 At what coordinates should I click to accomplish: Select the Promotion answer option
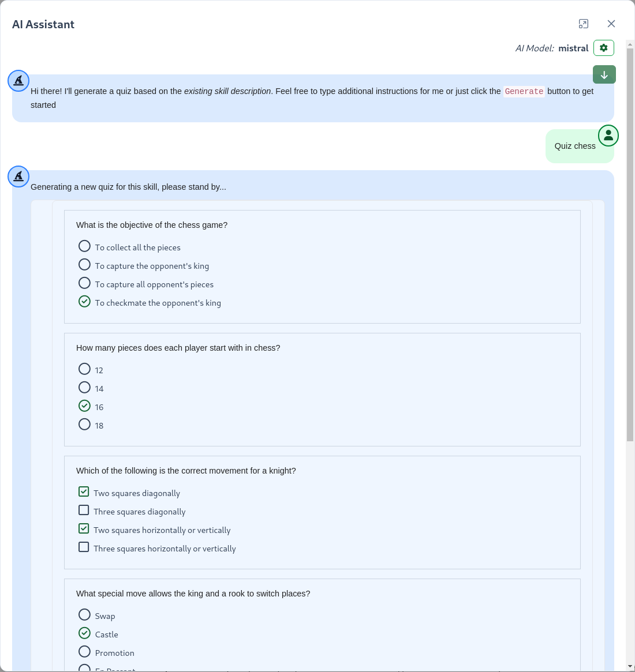pos(84,651)
